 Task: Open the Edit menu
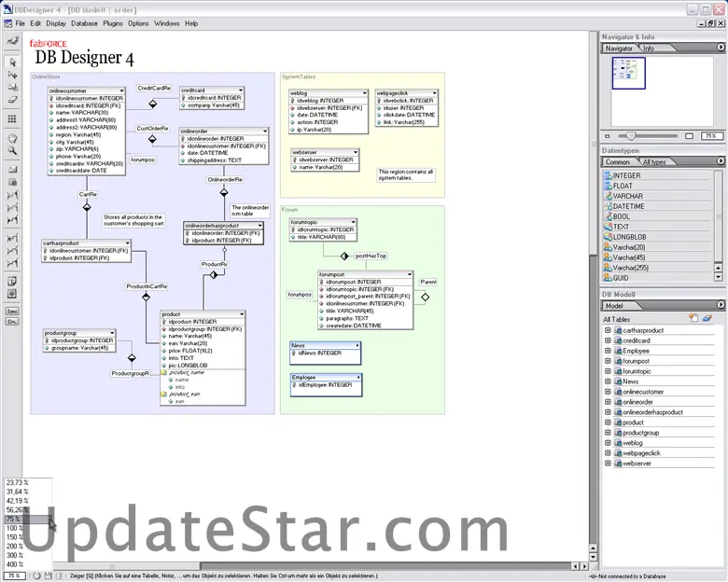point(35,23)
